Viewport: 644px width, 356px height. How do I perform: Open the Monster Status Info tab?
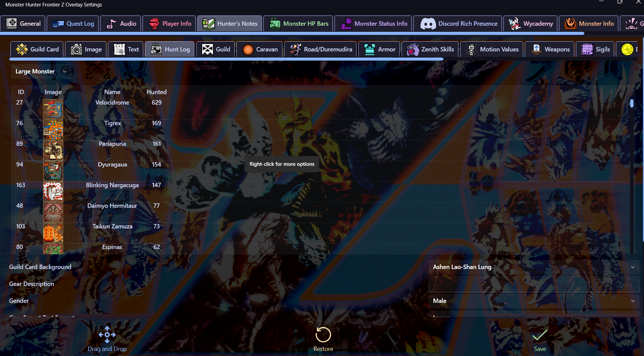373,24
